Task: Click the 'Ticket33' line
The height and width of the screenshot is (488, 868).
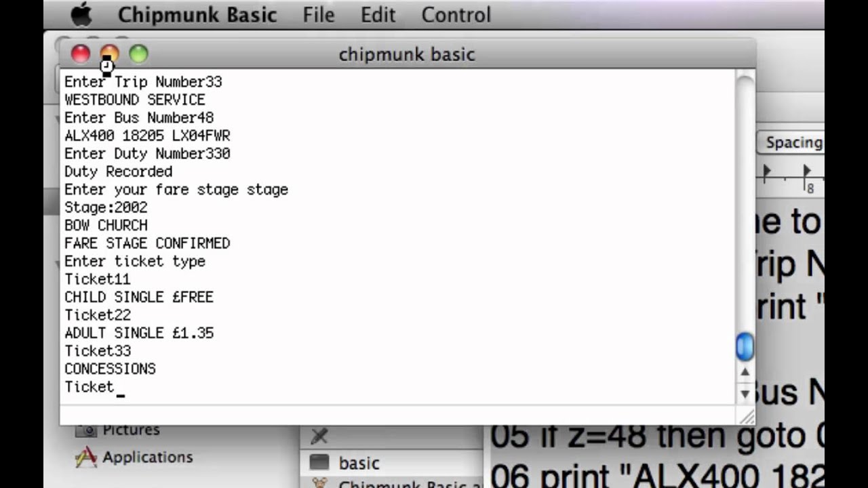Action: [98, 351]
